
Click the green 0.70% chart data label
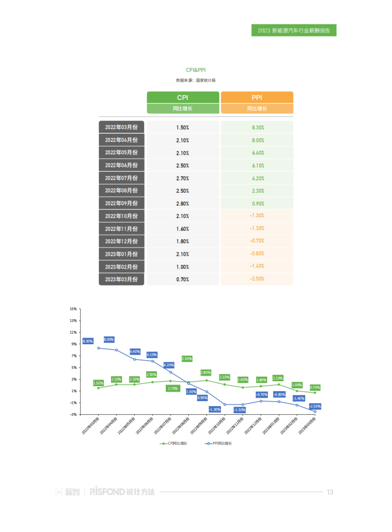pyautogui.click(x=315, y=387)
